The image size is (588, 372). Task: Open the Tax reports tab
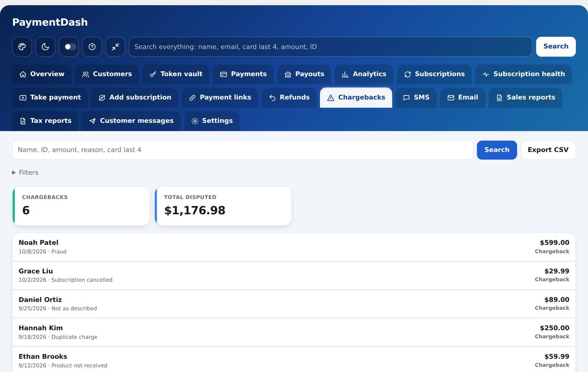click(x=45, y=121)
